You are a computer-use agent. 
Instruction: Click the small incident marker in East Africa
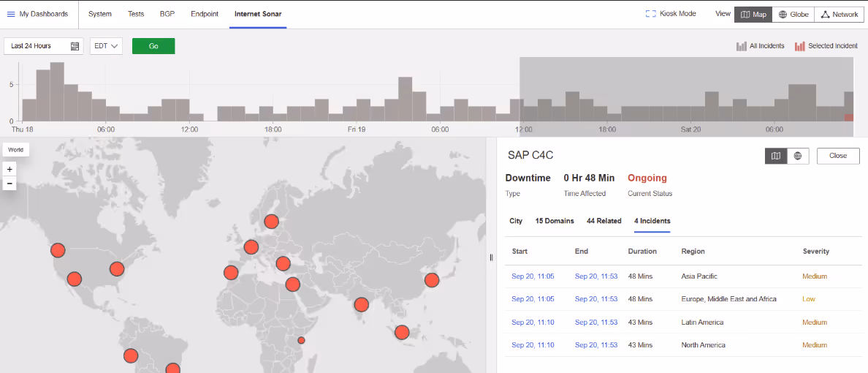301,340
